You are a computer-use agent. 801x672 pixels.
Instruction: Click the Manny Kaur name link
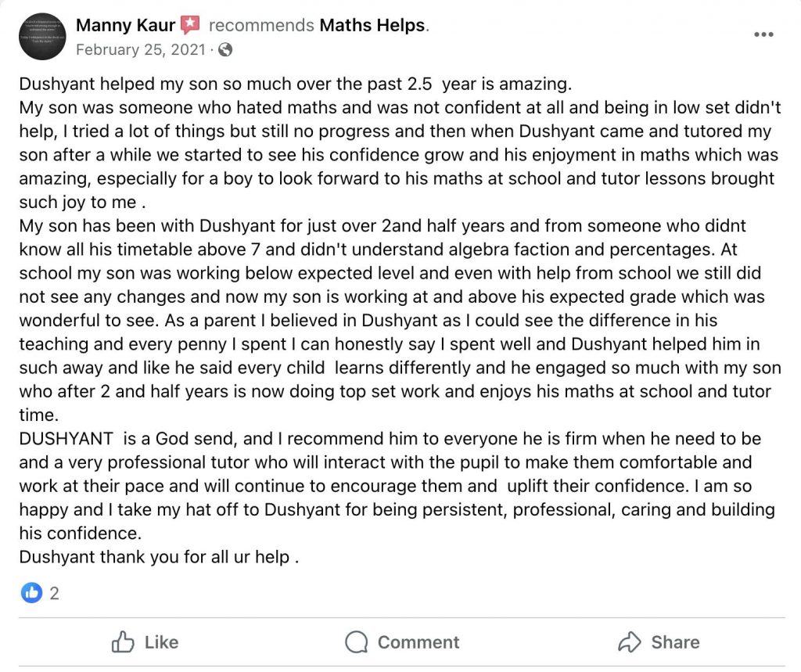125,26
